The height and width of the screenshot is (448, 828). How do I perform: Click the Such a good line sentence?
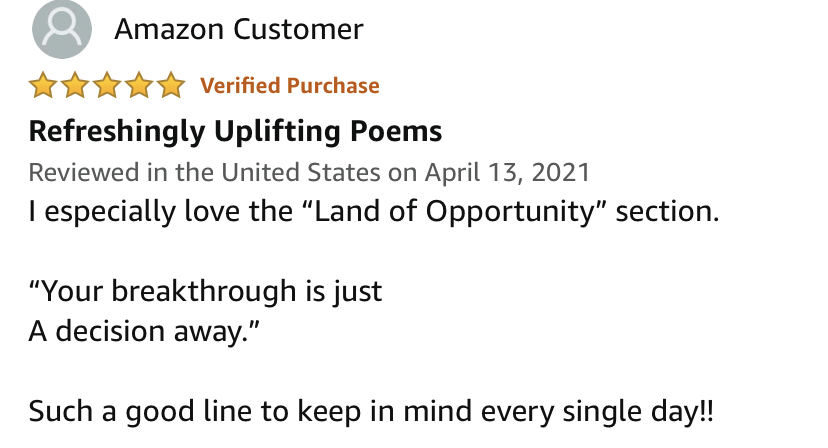pos(371,412)
